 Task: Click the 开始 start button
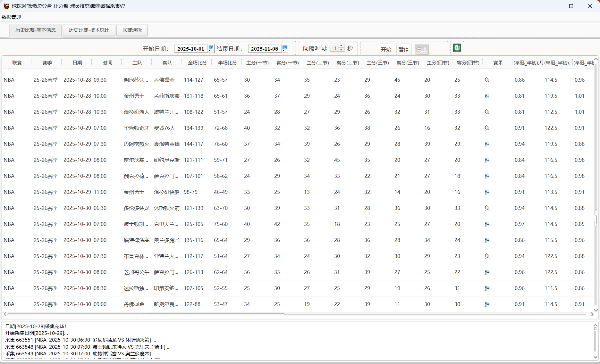pos(386,49)
